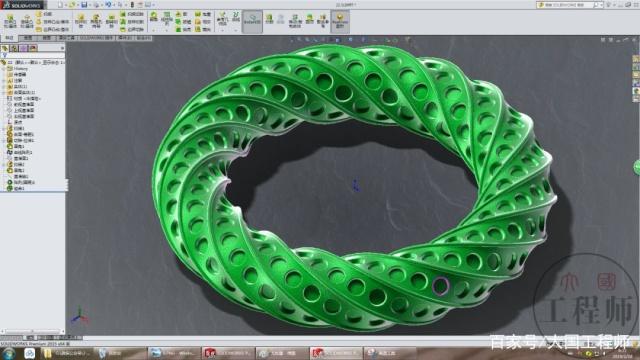Switch to the Surfaces ribbon tab

pyautogui.click(x=47, y=38)
